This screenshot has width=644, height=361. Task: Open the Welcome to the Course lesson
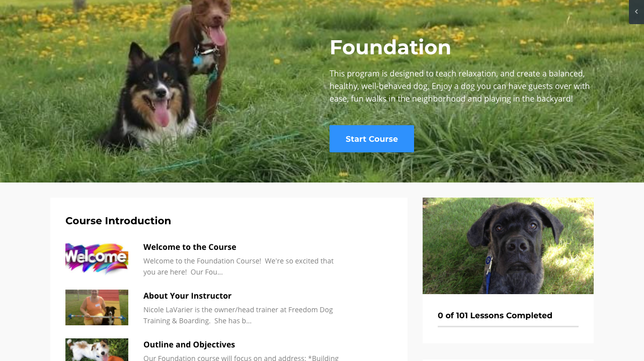coord(190,247)
